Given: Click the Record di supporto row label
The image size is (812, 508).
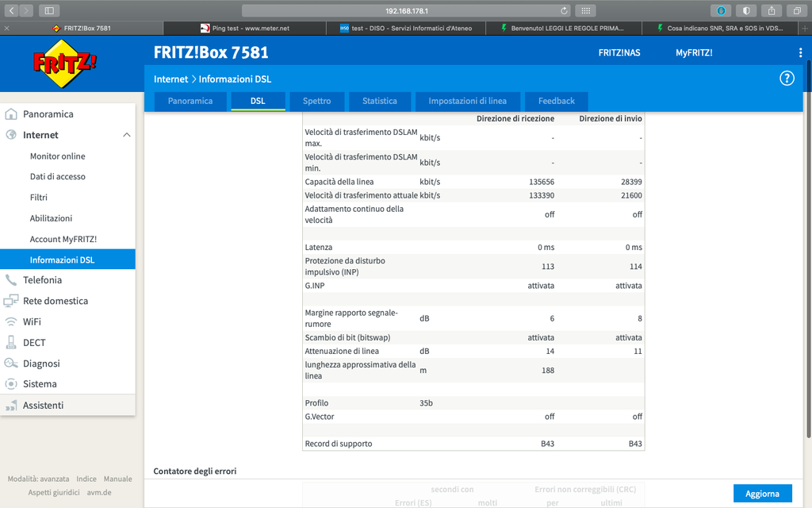Looking at the screenshot, I should (x=338, y=444).
